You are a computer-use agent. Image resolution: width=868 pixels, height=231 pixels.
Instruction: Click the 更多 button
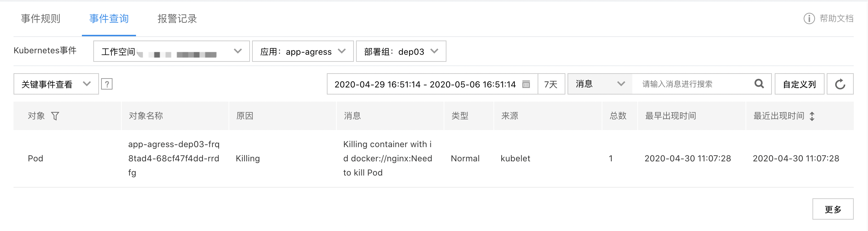(833, 209)
